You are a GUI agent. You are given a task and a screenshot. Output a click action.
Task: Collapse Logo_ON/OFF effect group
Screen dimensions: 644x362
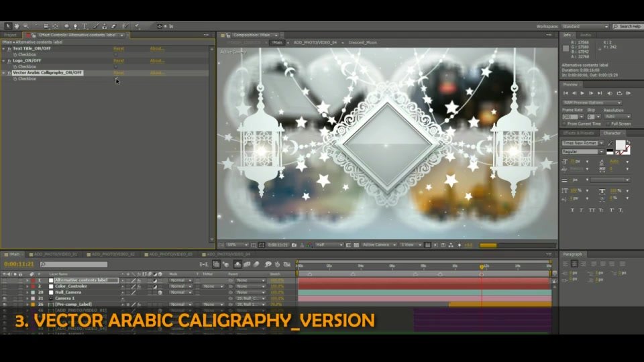(x=4, y=61)
